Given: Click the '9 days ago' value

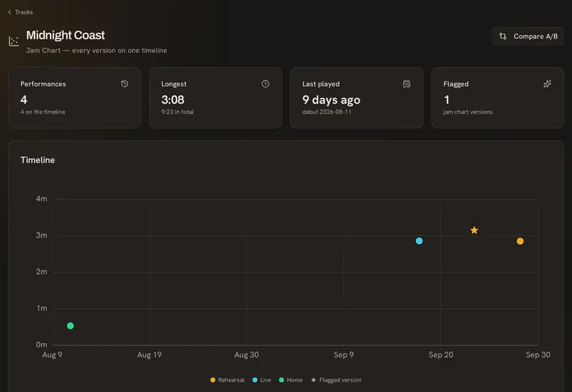Looking at the screenshot, I should [331, 99].
